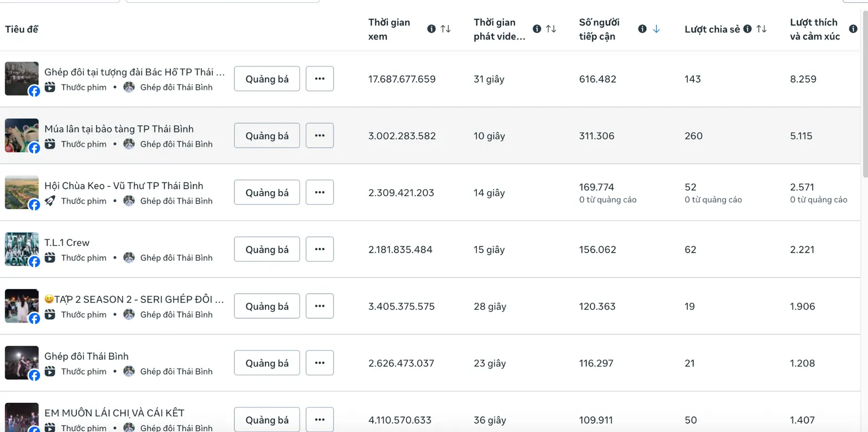Open info icon for Số người tiếp cận
This screenshot has width=868, height=432.
(x=642, y=29)
